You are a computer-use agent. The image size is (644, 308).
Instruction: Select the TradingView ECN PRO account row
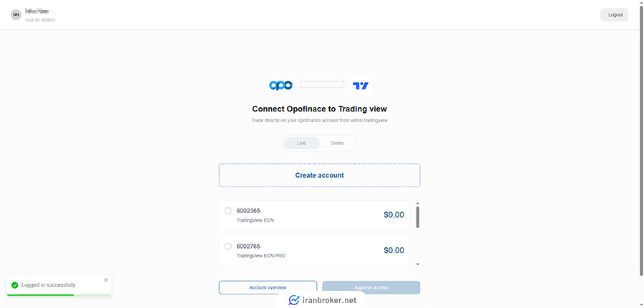coord(315,250)
